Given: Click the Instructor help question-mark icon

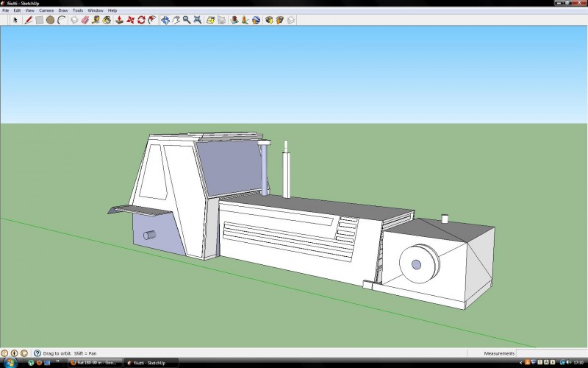Looking at the screenshot, I should coord(37,353).
